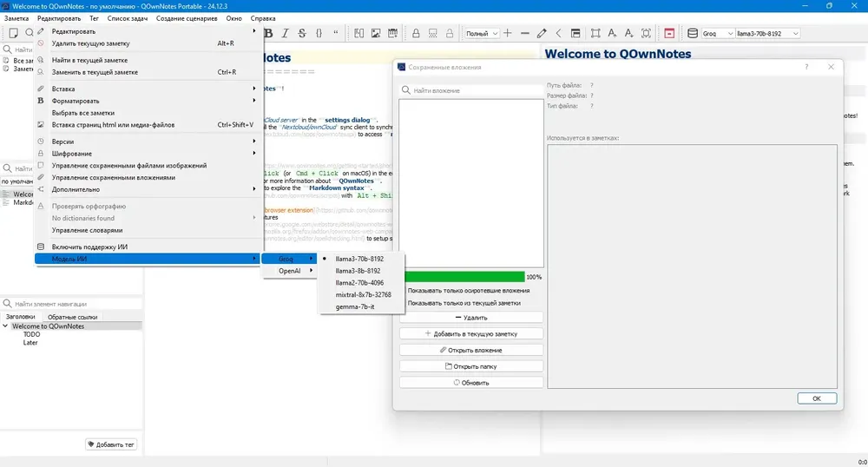Click the reset font size icon
Image resolution: width=868 pixels, height=467 pixels.
[x=646, y=33]
